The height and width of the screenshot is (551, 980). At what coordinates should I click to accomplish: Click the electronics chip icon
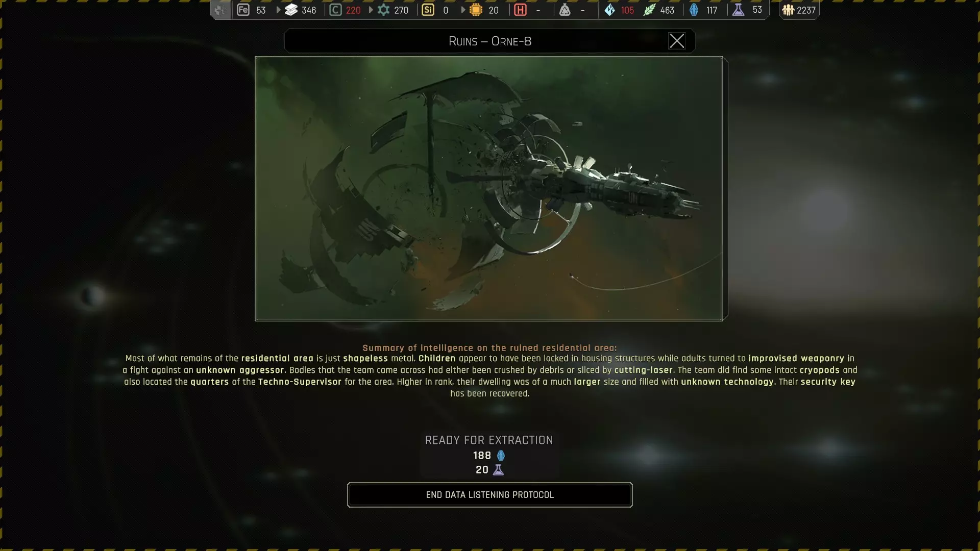tap(476, 10)
